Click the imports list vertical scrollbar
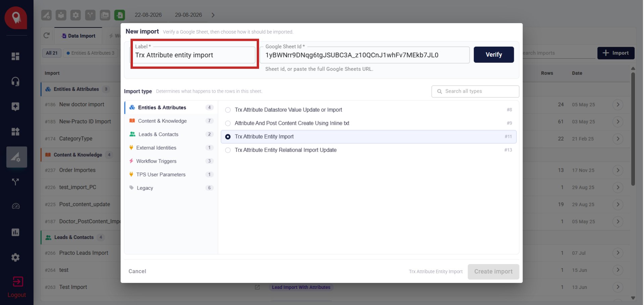Screen dimensions: 644x305 pos(633,129)
